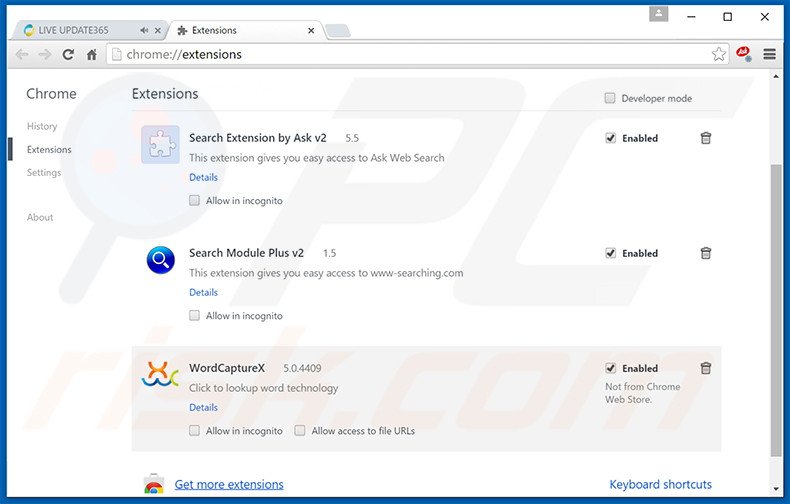Image resolution: width=790 pixels, height=504 pixels.
Task: Click the WordCaptureX title
Action: [x=227, y=368]
